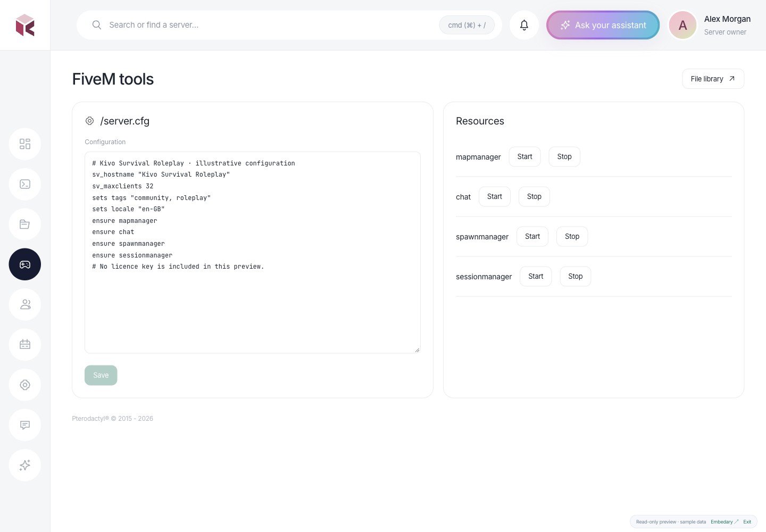This screenshot has height=532, width=766.
Task: Click the Configuration label
Action: 105,142
